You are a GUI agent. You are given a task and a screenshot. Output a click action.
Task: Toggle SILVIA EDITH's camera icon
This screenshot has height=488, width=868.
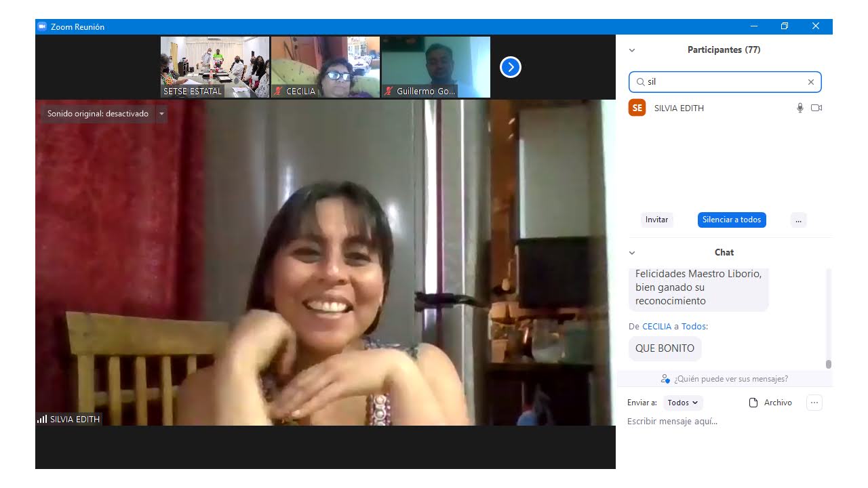tap(816, 108)
